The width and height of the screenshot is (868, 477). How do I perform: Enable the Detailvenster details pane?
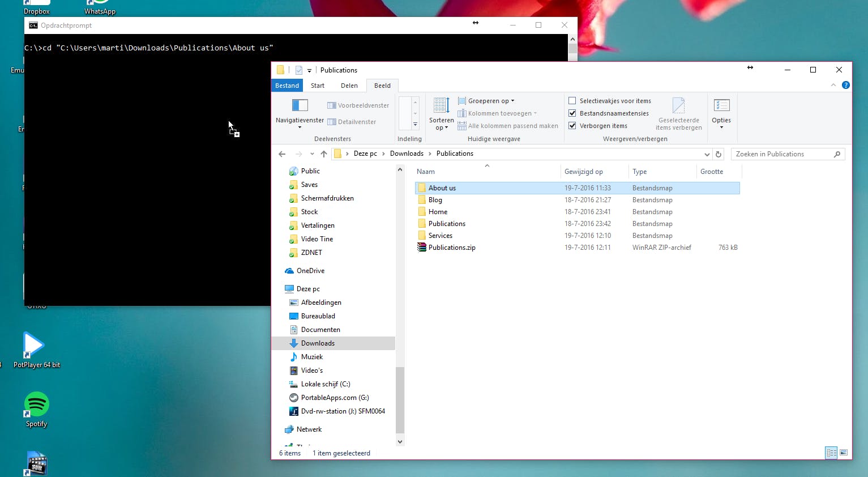[x=352, y=121]
